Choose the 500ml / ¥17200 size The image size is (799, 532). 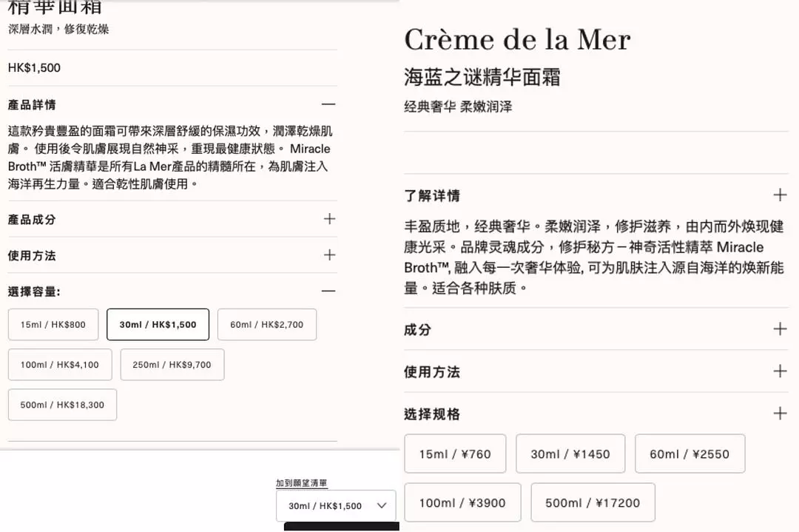point(593,503)
